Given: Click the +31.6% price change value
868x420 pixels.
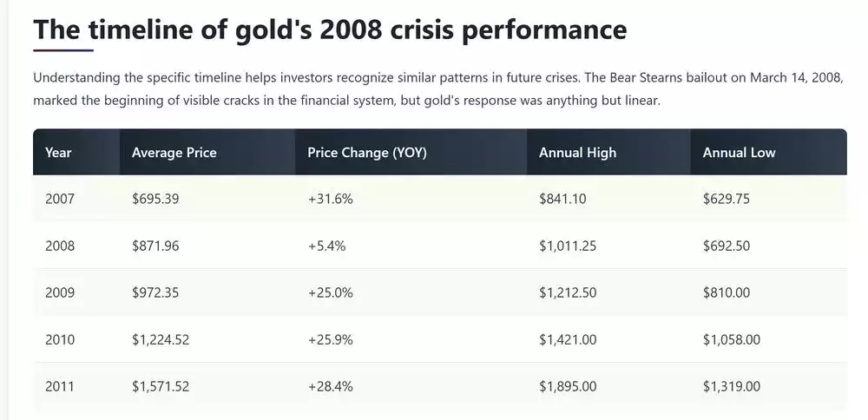Looking at the screenshot, I should tap(330, 199).
